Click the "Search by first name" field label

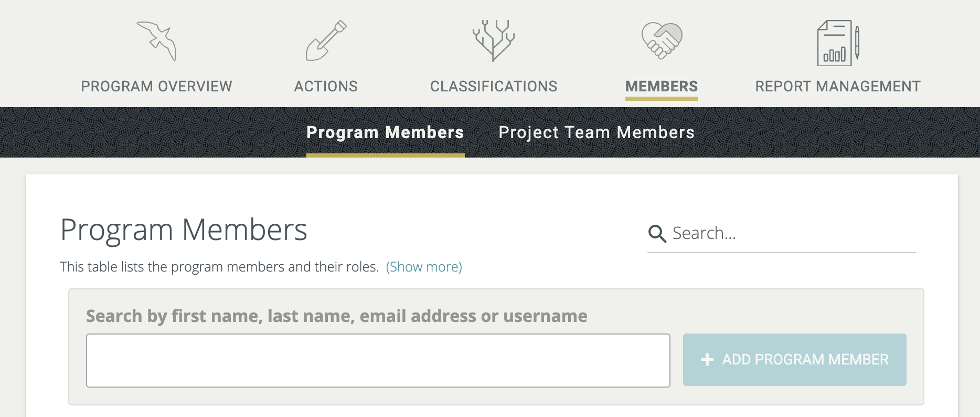tap(336, 316)
